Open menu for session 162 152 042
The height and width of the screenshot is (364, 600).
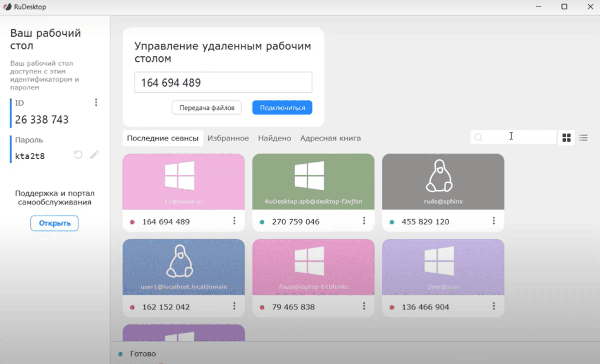point(234,306)
